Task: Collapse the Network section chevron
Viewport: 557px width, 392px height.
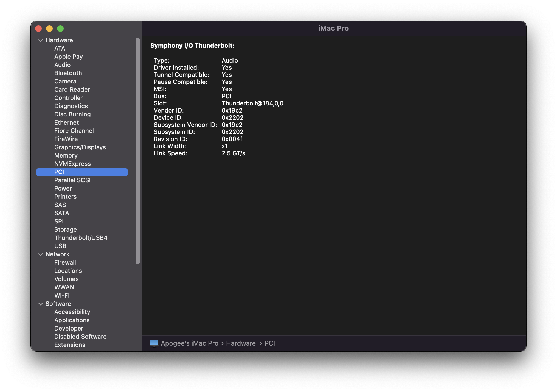Action: pos(41,254)
